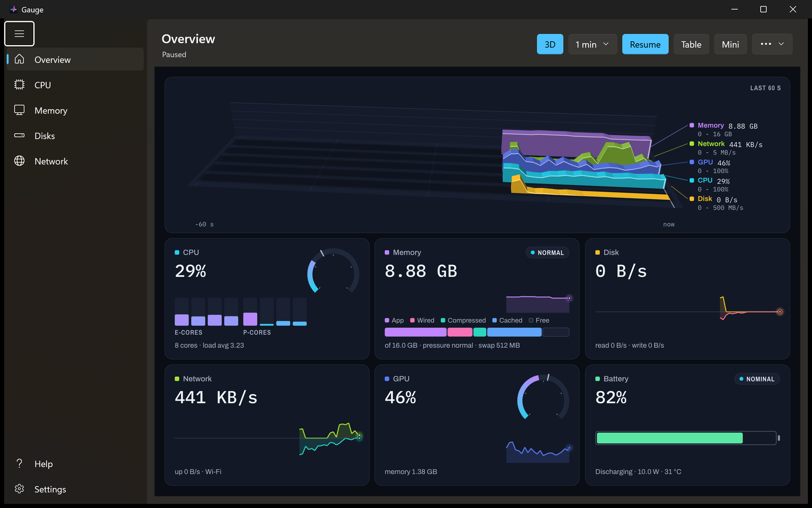Click the Network legend swatch in chart
The image size is (812, 508).
[x=692, y=144]
